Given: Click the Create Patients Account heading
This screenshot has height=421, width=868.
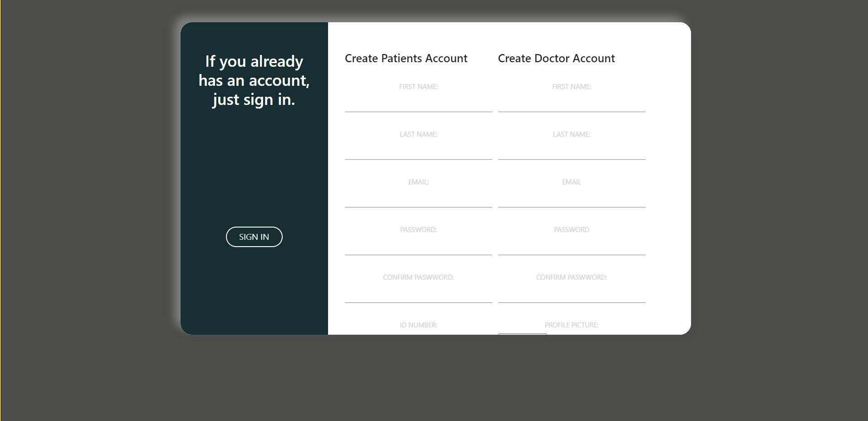Looking at the screenshot, I should click(x=406, y=58).
